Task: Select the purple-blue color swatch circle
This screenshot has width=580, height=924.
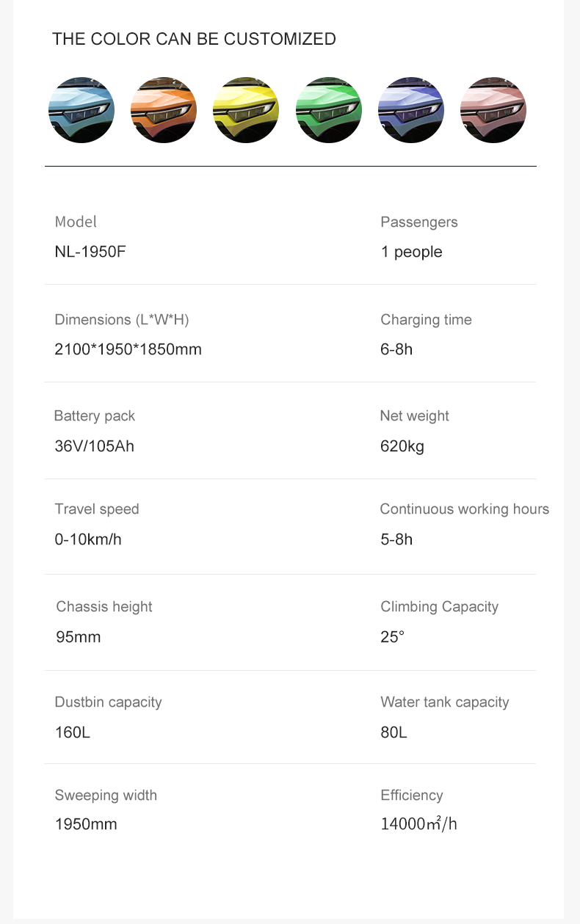Action: pos(411,110)
